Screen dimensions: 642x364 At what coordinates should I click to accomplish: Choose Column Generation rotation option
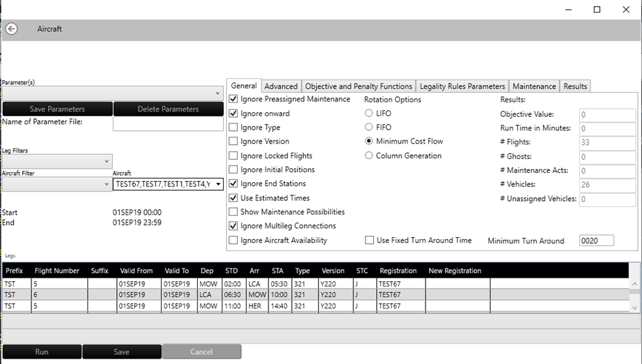[369, 156]
